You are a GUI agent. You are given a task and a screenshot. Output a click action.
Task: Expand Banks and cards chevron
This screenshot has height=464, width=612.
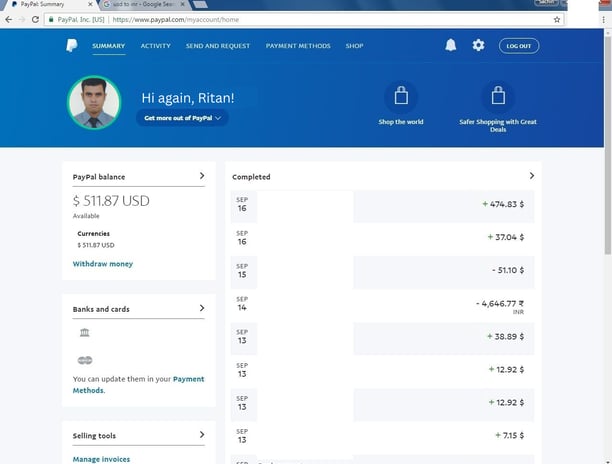(x=202, y=308)
